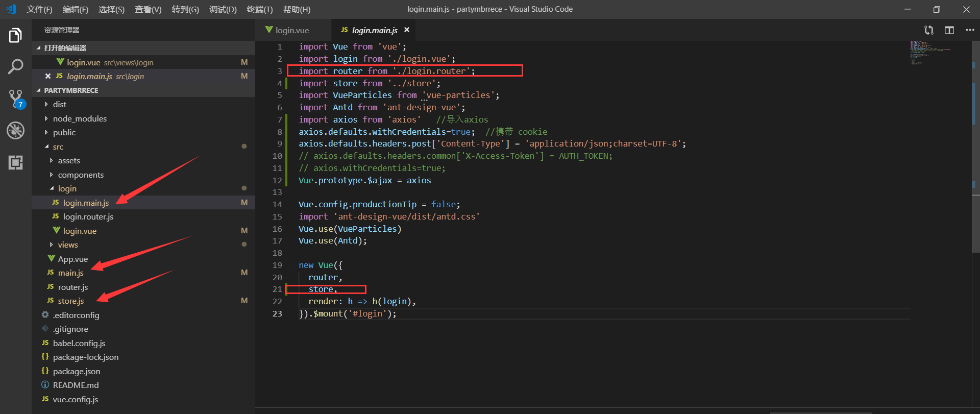
Task: Click the JS icon of main.js
Action: 50,273
